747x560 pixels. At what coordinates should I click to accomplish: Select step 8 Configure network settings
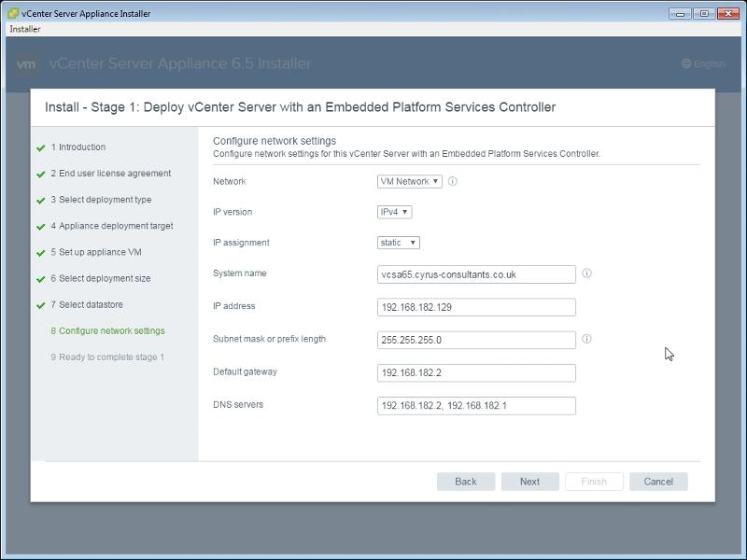(x=107, y=330)
